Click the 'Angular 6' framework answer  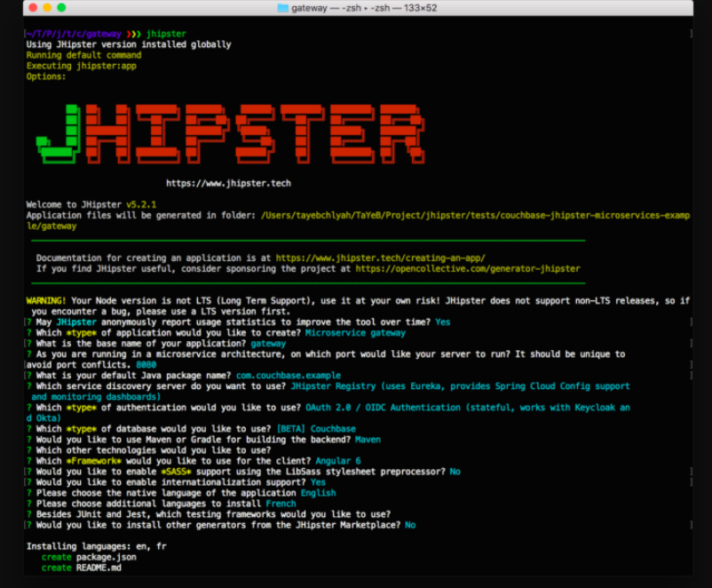340,461
